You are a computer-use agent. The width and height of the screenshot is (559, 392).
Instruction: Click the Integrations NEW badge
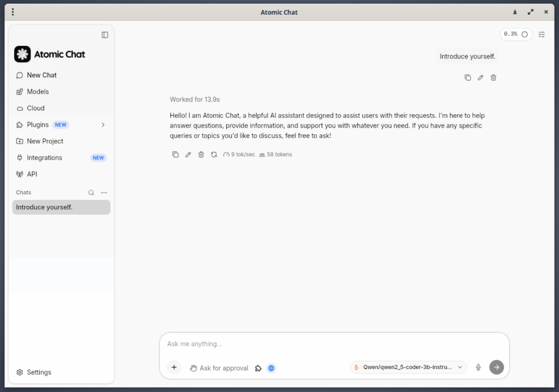coord(98,158)
